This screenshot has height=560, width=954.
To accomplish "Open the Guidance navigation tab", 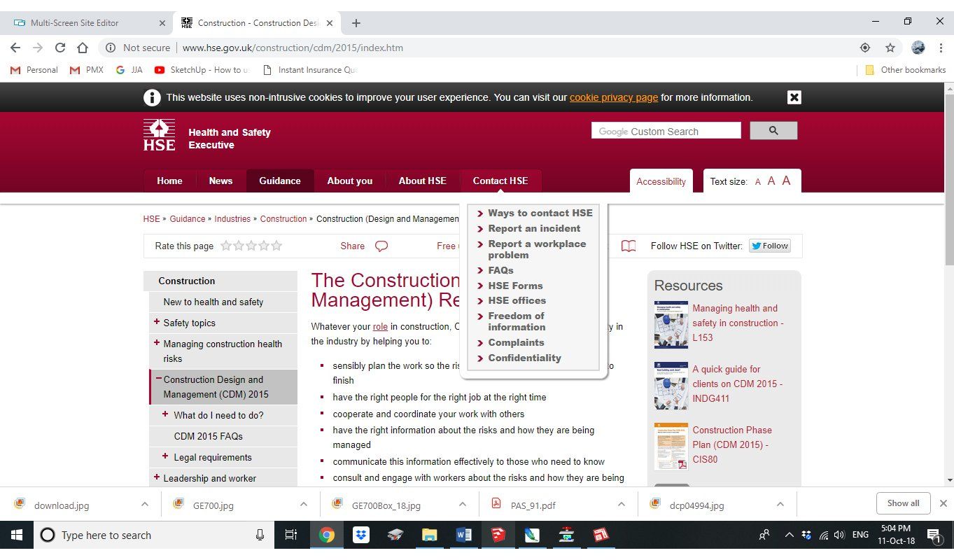I will pyautogui.click(x=280, y=181).
